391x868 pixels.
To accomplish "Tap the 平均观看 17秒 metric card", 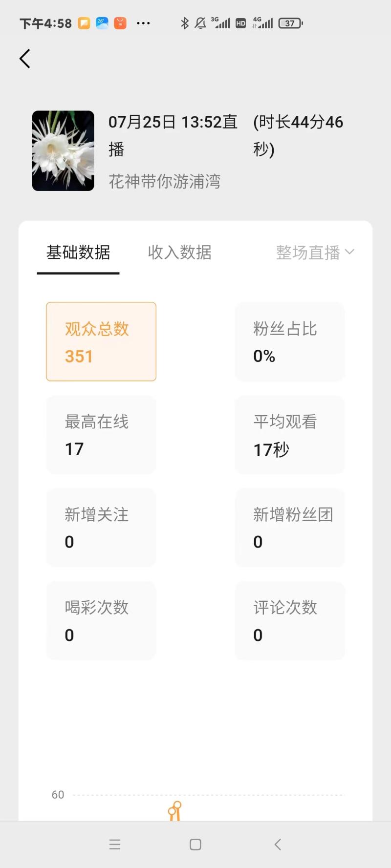I will coord(290,435).
